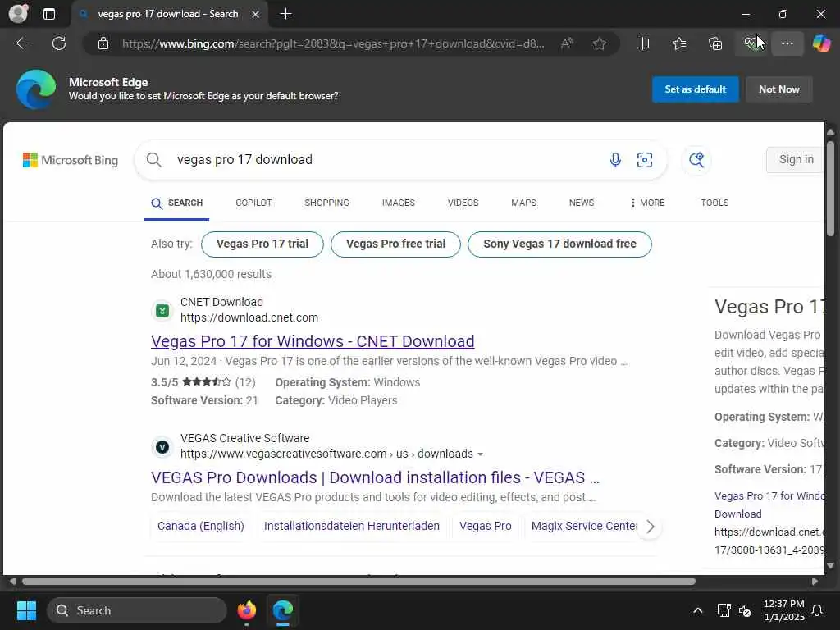Switch to the VIDEOS tab
840x630 pixels.
coord(463,203)
